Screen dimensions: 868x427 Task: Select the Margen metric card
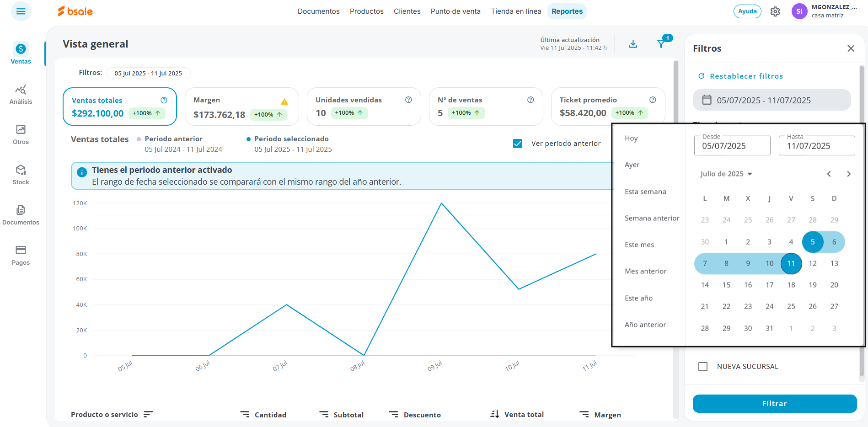pos(242,107)
